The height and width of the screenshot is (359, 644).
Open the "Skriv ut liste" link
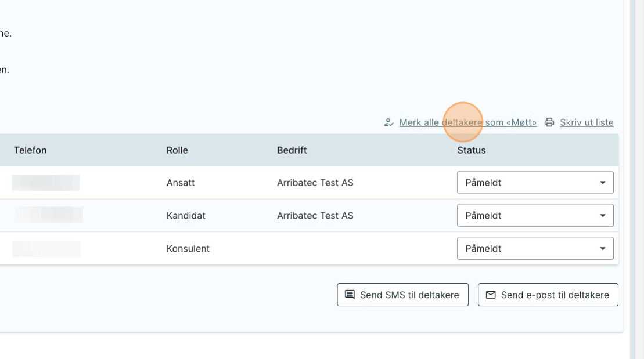(587, 122)
